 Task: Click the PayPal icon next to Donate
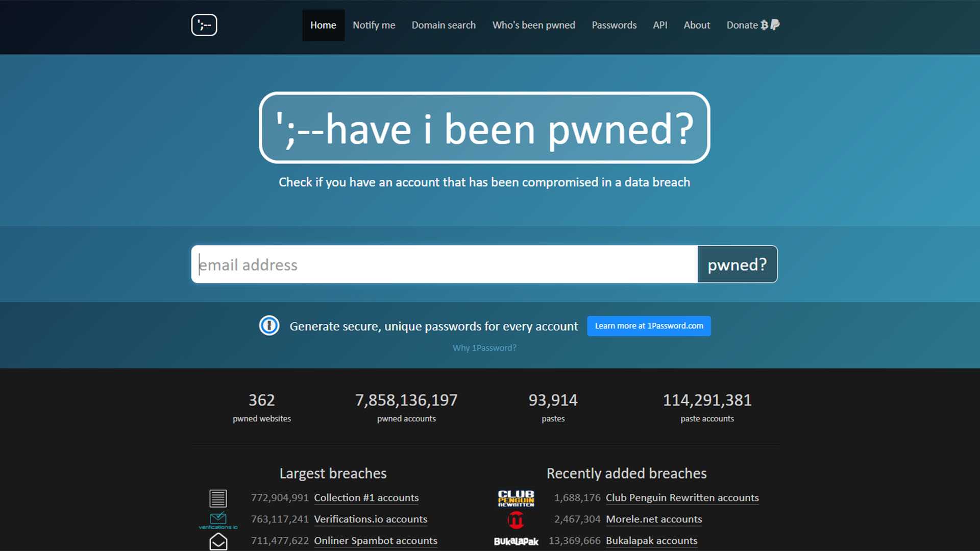coord(775,25)
